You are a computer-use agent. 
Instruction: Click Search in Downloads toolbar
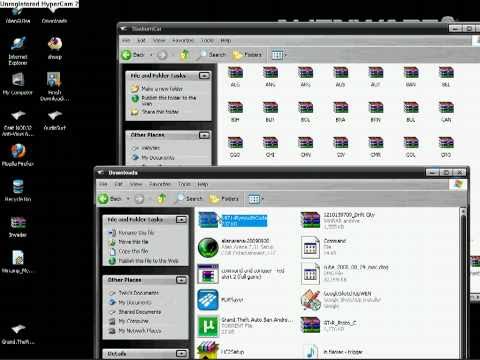[x=189, y=199]
